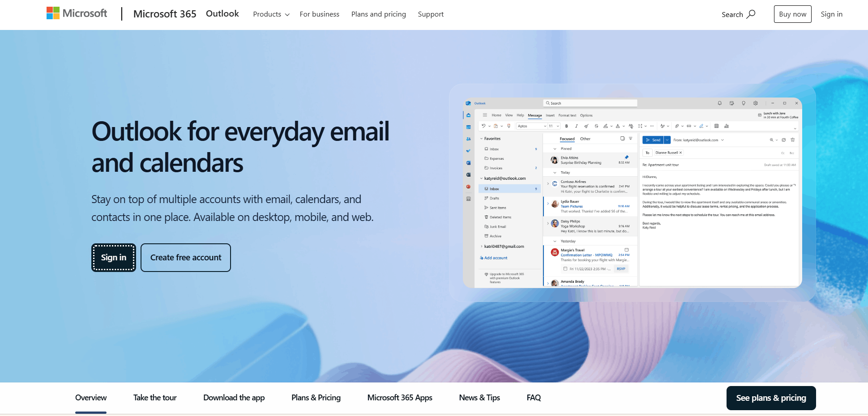Open See plans & pricing
The height and width of the screenshot is (416, 868).
(771, 398)
